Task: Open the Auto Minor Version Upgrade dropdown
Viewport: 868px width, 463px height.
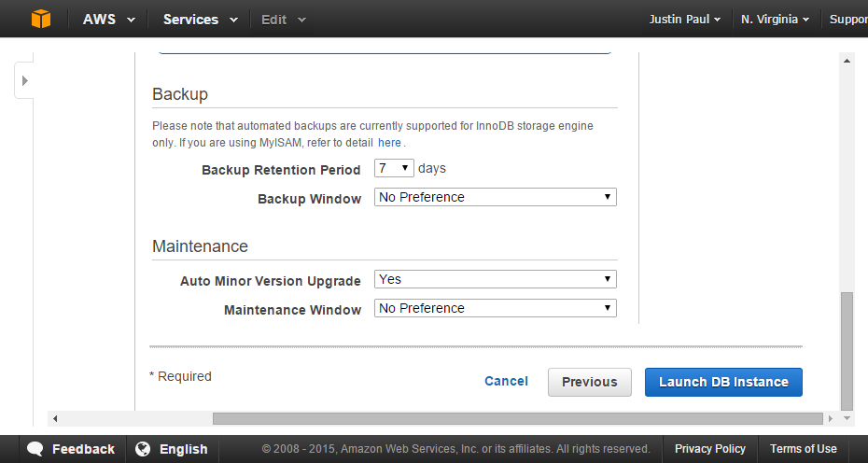Action: point(495,279)
